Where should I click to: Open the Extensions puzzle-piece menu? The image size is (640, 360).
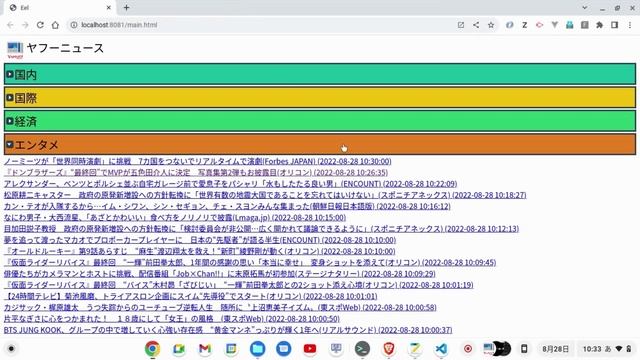tap(600, 25)
